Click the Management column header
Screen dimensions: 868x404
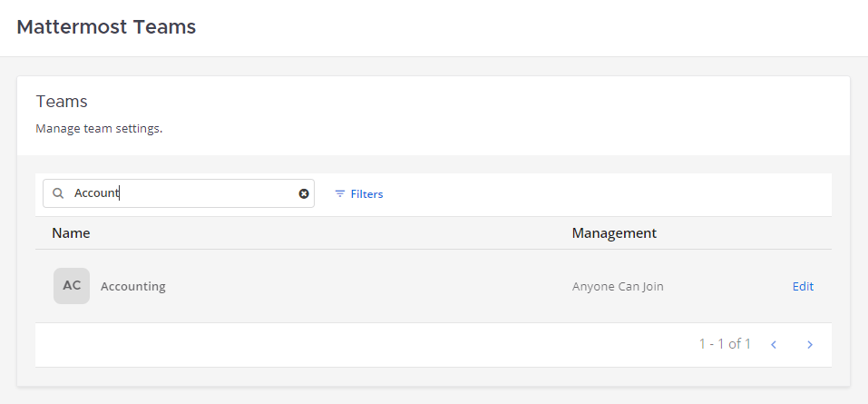click(x=614, y=233)
